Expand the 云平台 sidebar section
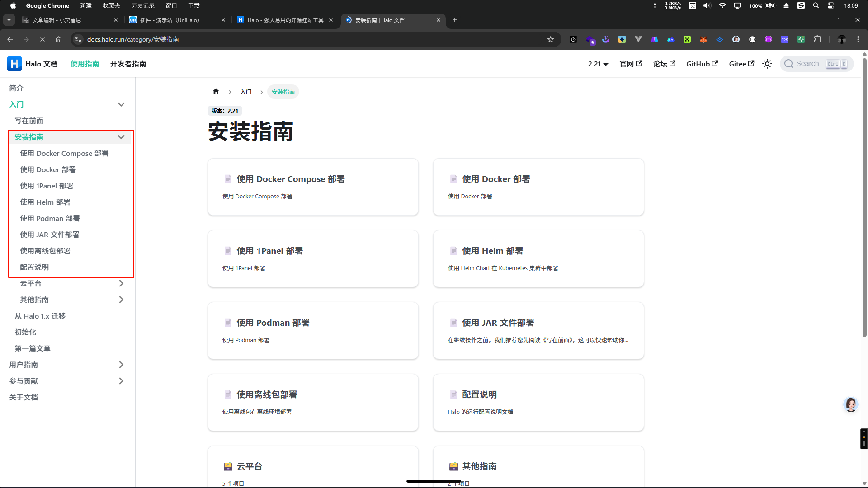The image size is (868, 488). (x=121, y=283)
